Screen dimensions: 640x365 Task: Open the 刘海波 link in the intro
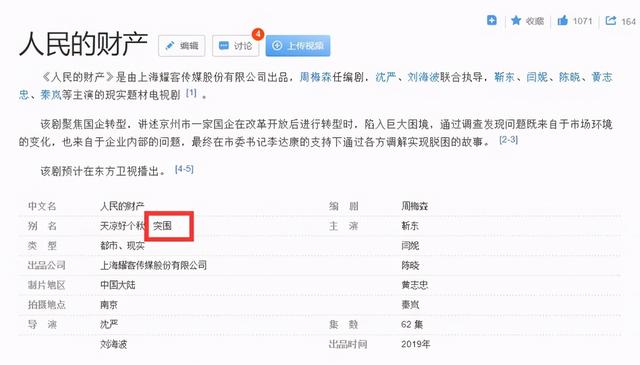tap(423, 77)
